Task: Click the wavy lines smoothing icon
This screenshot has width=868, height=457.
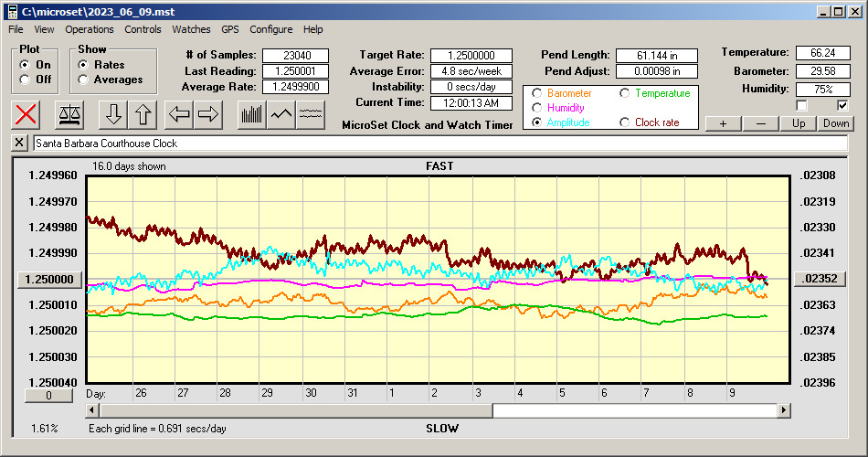Action: [x=311, y=114]
